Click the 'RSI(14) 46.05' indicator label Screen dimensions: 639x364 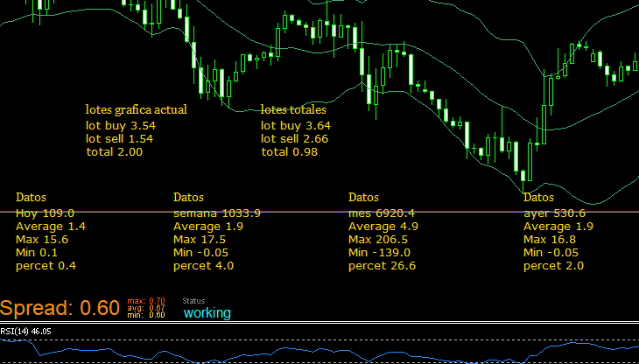tap(25, 332)
